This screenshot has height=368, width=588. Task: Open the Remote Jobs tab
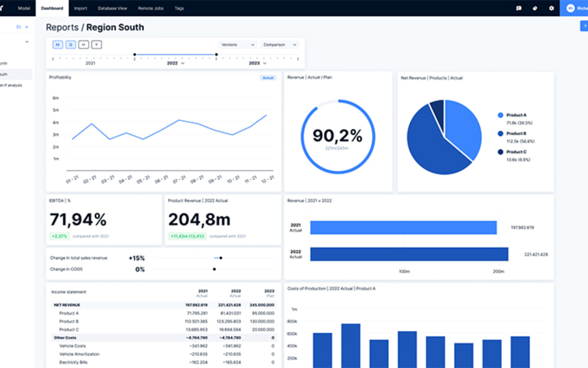coord(151,8)
